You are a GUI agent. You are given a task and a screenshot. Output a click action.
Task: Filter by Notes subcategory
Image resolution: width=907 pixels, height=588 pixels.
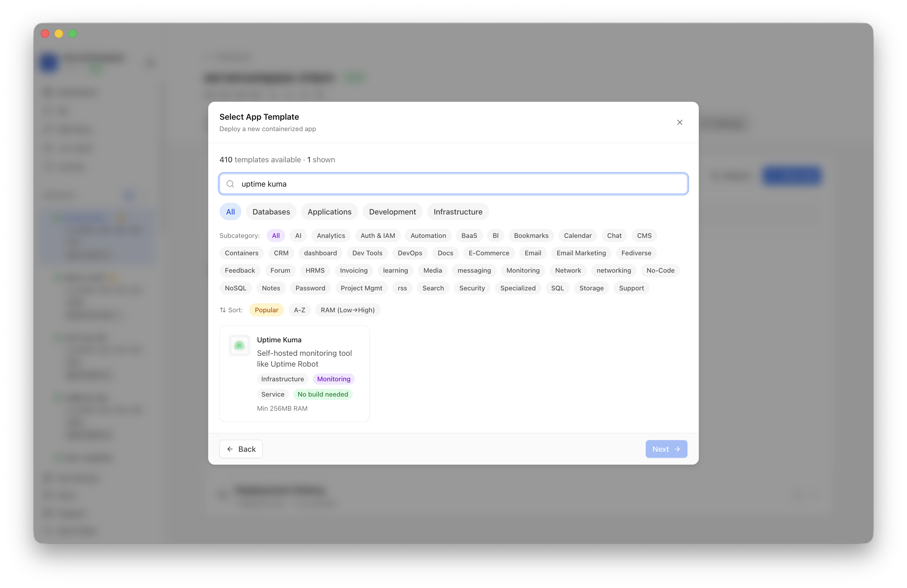coord(271,288)
